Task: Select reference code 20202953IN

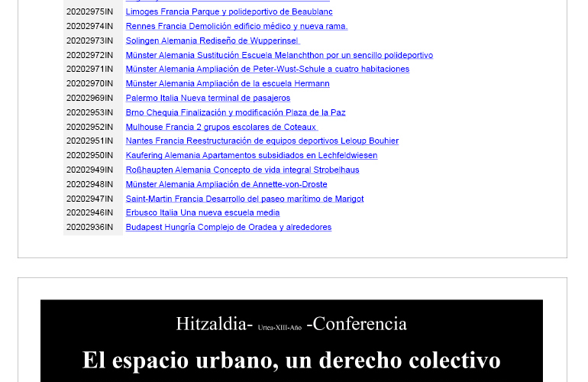Action: pyautogui.click(x=89, y=112)
